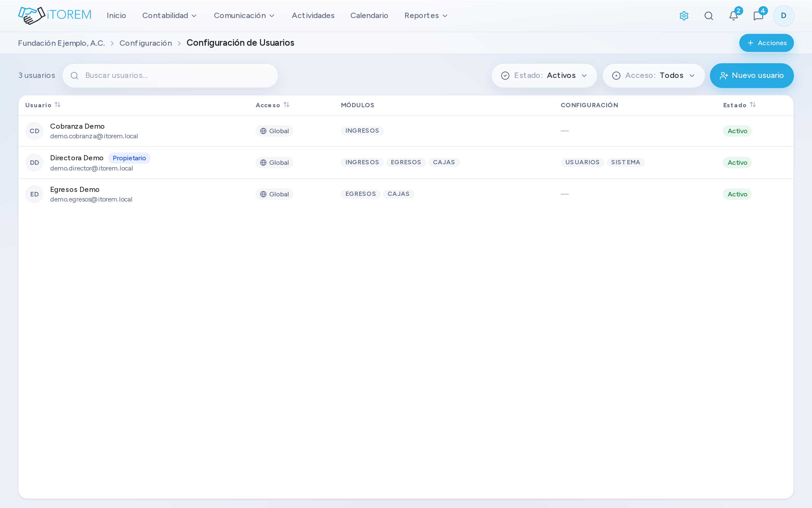Click the circle icon in Acceso filter
The height and width of the screenshot is (508, 812).
616,76
